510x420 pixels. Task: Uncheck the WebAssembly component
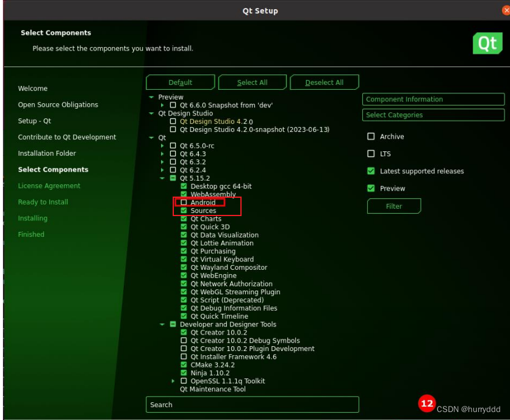[184, 194]
